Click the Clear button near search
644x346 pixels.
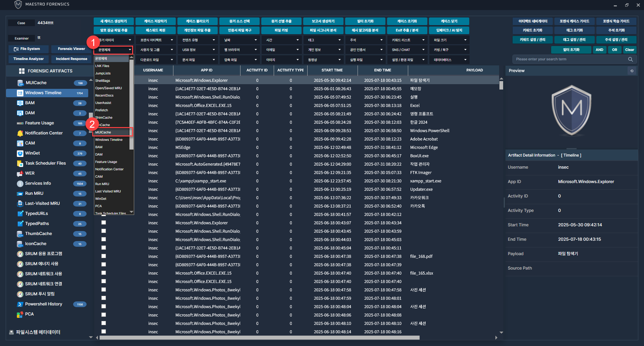[x=630, y=50]
